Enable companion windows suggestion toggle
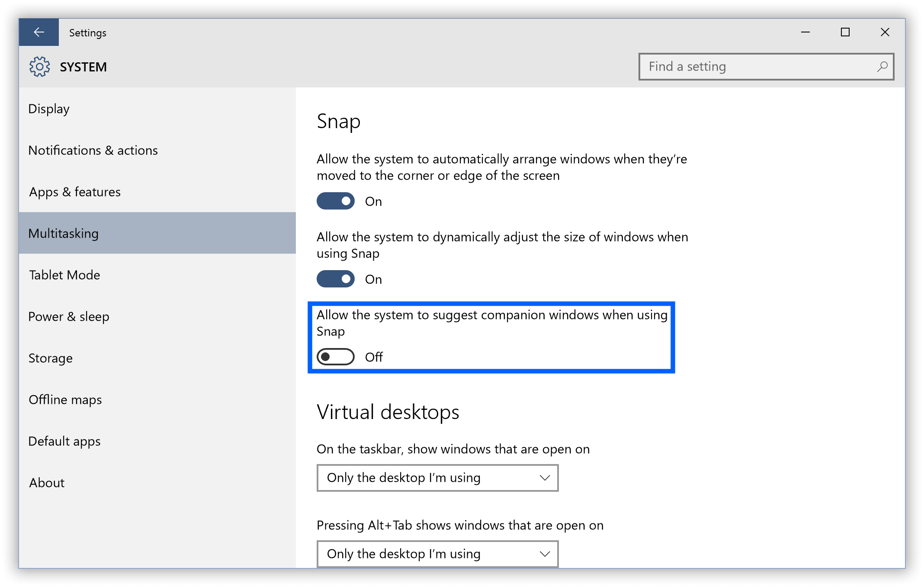 click(x=336, y=357)
